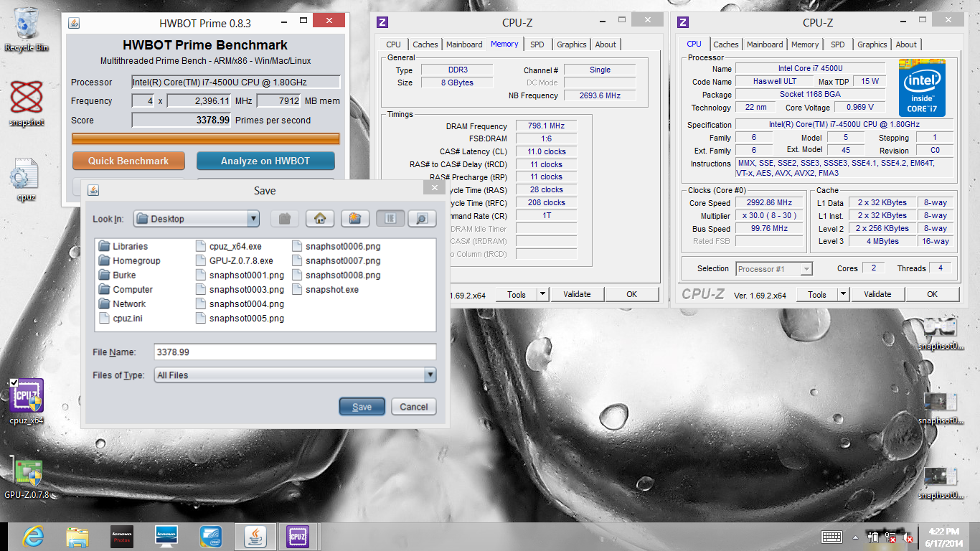Switch Save dialog to Details view
This screenshot has width=980, height=551.
tap(422, 219)
